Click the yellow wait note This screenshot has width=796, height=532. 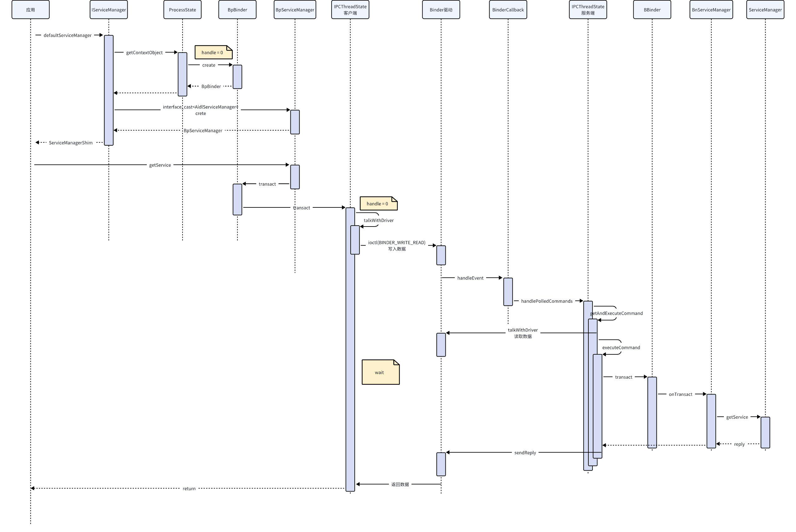[380, 372]
